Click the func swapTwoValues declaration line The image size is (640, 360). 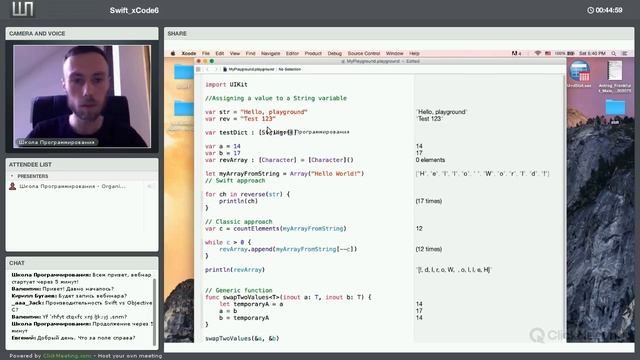click(288, 297)
